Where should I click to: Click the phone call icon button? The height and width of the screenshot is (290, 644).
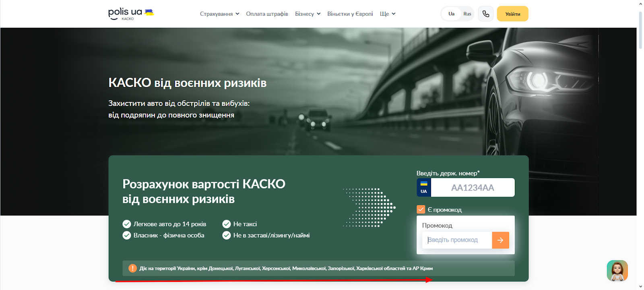point(486,14)
